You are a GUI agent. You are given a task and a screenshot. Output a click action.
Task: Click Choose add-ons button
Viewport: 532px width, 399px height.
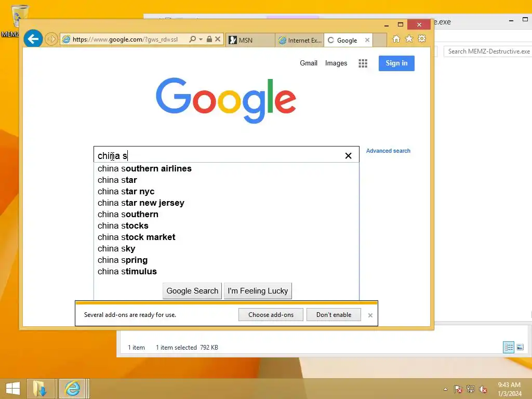click(x=271, y=314)
